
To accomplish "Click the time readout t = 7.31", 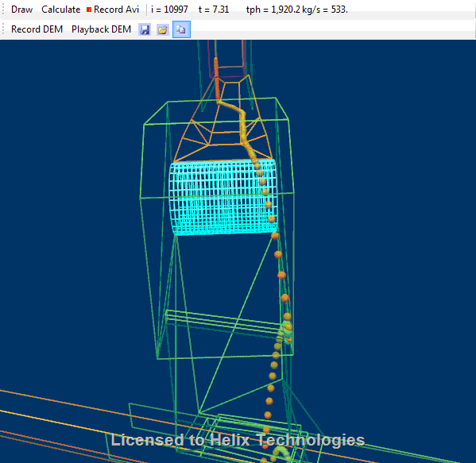I will click(214, 10).
